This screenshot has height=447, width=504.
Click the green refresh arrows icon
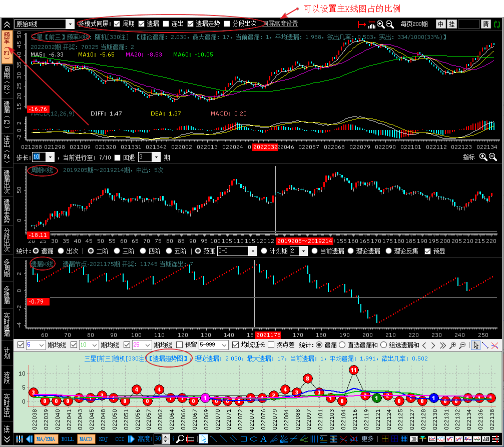497,24
